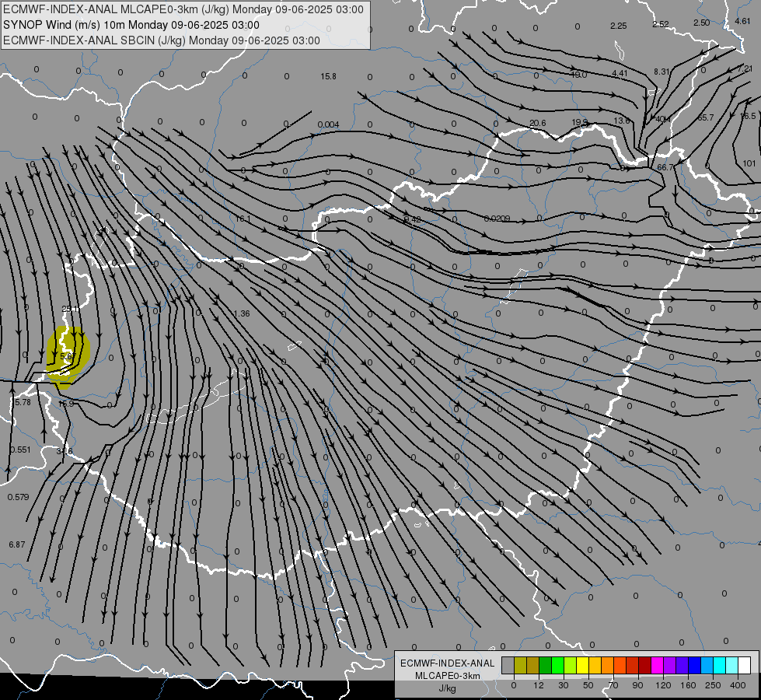Click the map value '5.78'
The image size is (761, 700).
pos(23,402)
